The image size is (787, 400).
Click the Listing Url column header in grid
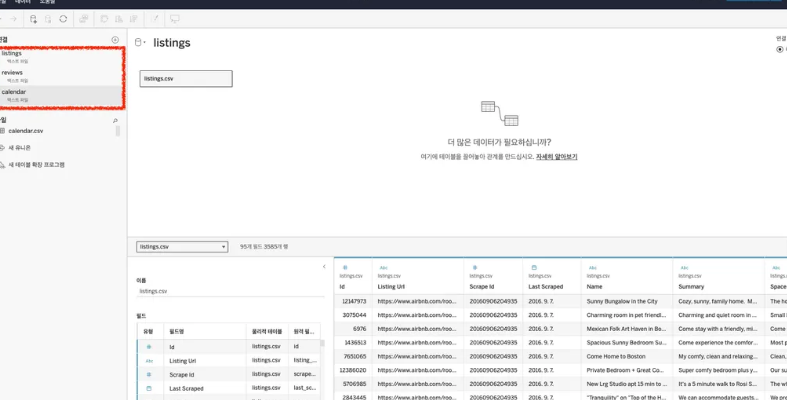[391, 287]
